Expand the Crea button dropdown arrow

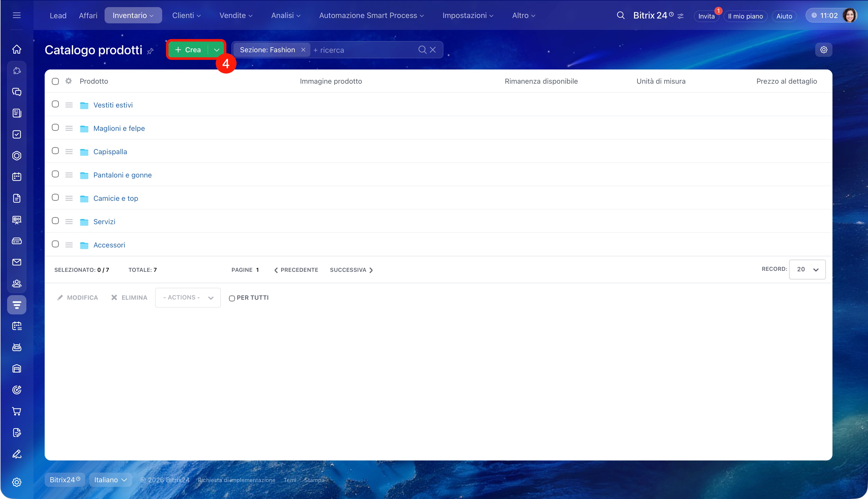(216, 50)
